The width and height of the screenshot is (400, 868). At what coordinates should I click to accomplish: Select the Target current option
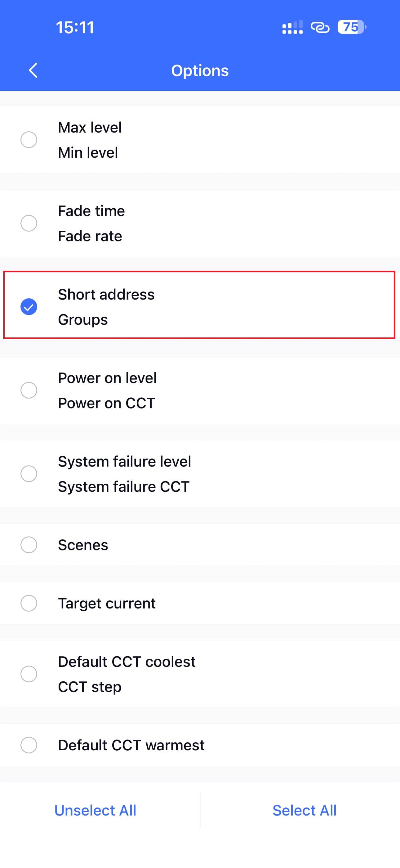point(29,603)
